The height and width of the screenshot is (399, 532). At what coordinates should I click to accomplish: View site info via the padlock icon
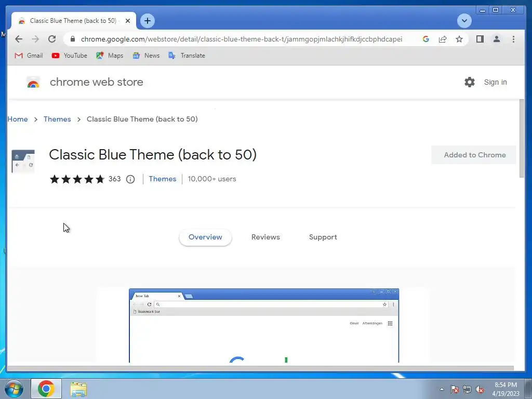[x=73, y=39]
